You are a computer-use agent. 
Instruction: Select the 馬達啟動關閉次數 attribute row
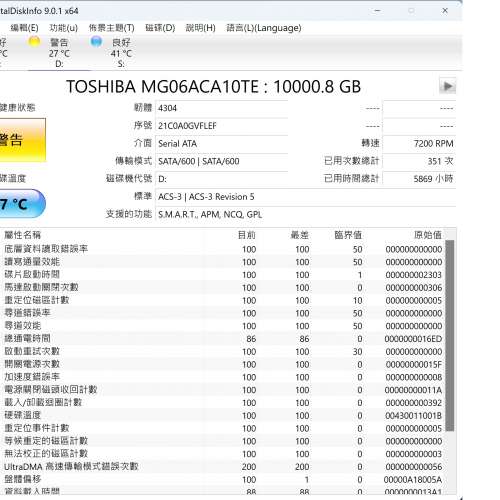223,287
